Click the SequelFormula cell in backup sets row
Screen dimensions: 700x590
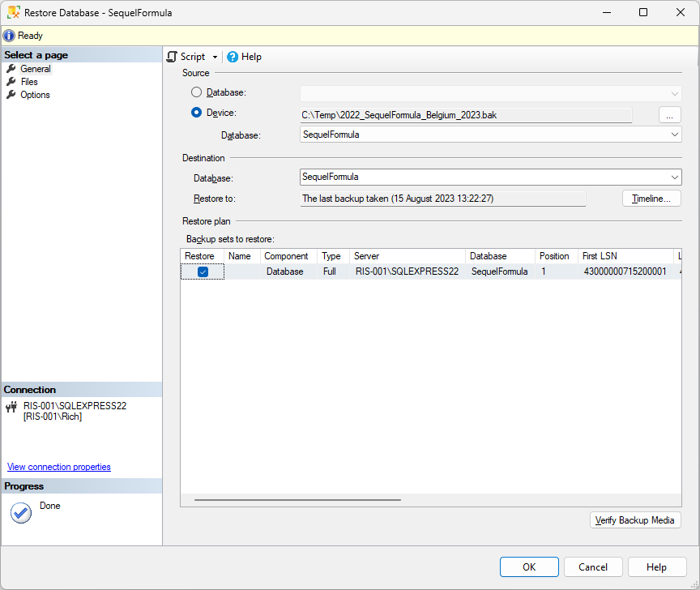click(500, 271)
